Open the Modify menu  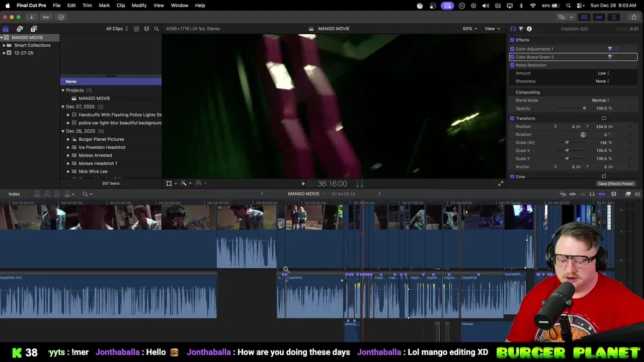click(x=139, y=6)
